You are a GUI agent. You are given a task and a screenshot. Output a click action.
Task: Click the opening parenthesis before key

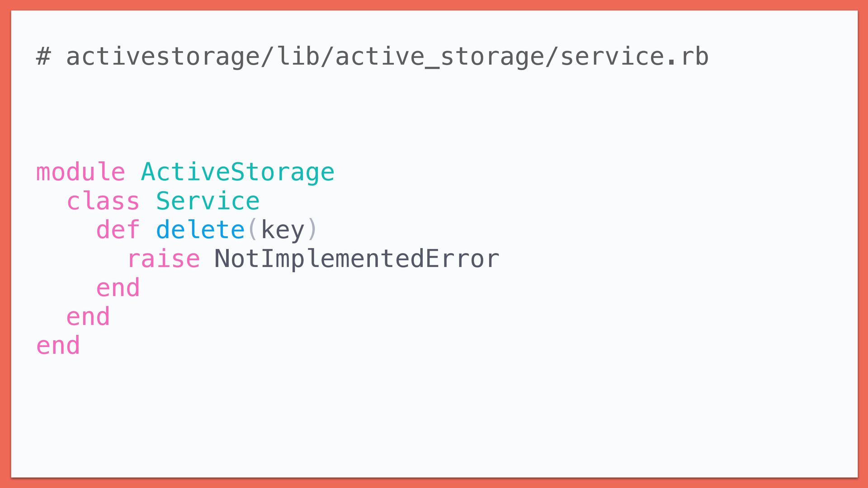click(253, 230)
